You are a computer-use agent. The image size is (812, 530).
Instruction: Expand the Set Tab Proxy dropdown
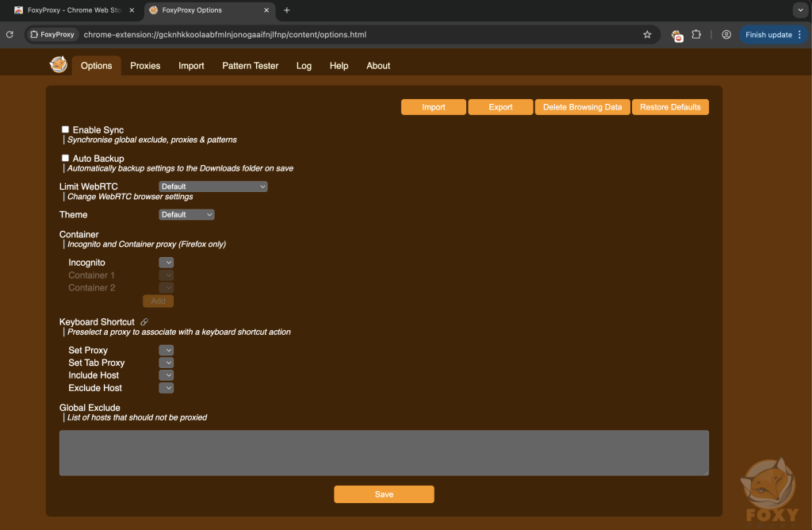tap(166, 363)
